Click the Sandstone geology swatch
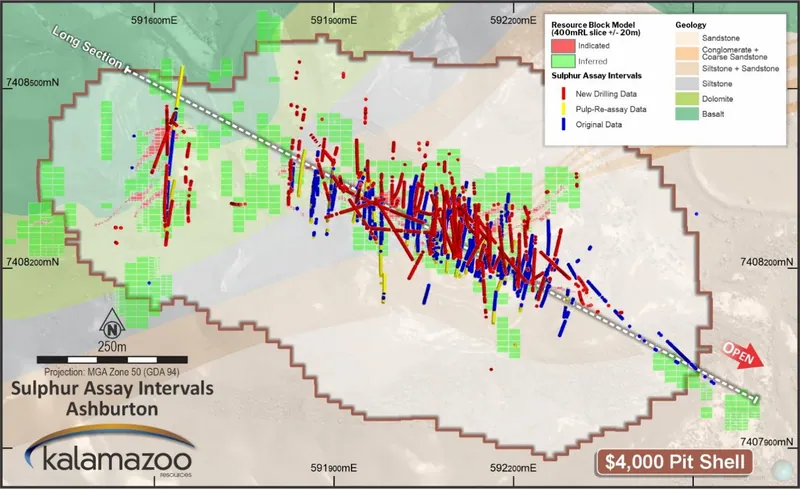Image resolution: width=800 pixels, height=489 pixels. pos(687,38)
